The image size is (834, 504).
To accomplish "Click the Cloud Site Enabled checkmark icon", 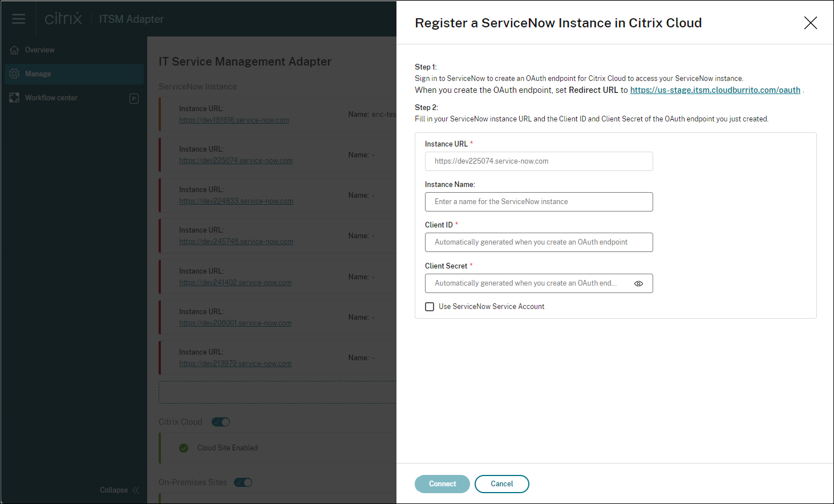I will 184,448.
